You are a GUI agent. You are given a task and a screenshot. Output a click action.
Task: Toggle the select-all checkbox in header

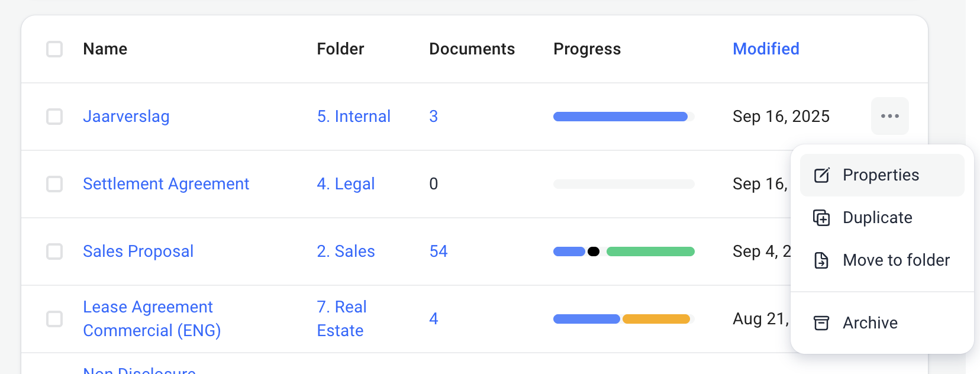click(x=54, y=49)
